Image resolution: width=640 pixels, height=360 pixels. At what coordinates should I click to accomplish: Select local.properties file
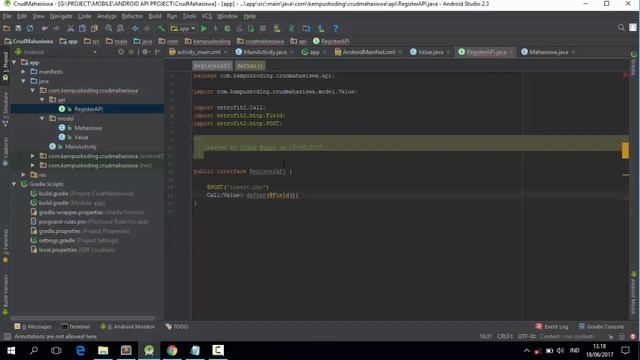click(x=58, y=250)
